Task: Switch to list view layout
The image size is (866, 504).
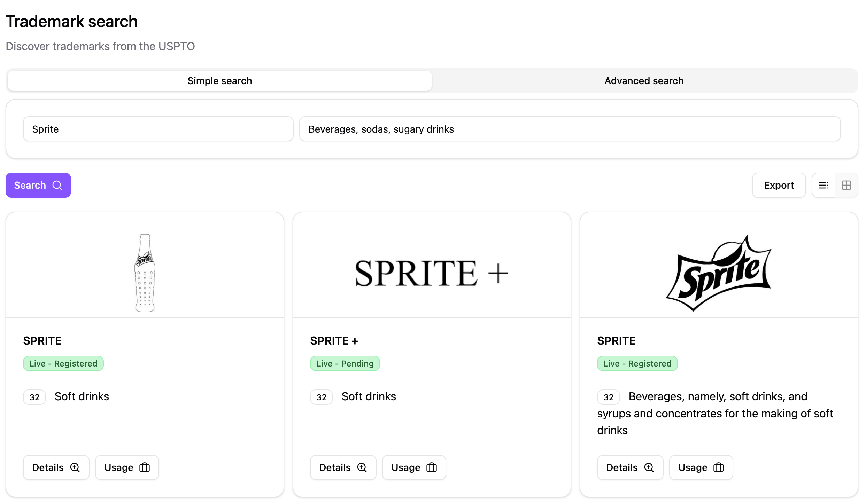Action: tap(824, 185)
